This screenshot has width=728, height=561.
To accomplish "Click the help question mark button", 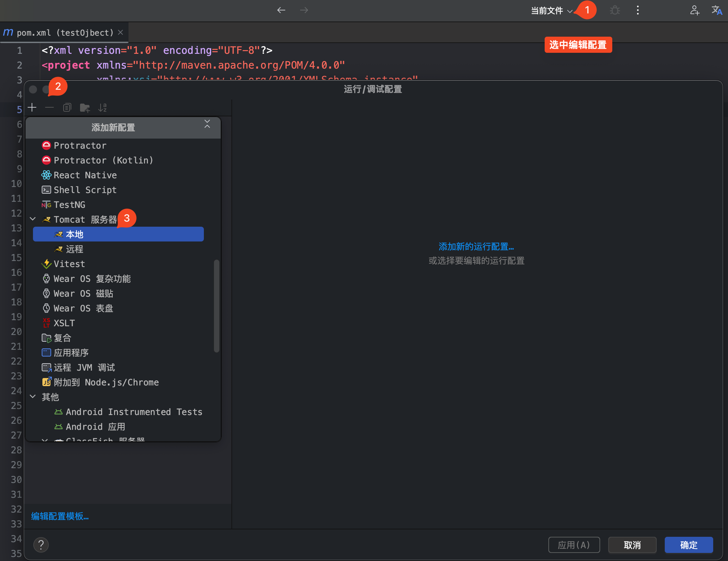I will click(x=41, y=545).
